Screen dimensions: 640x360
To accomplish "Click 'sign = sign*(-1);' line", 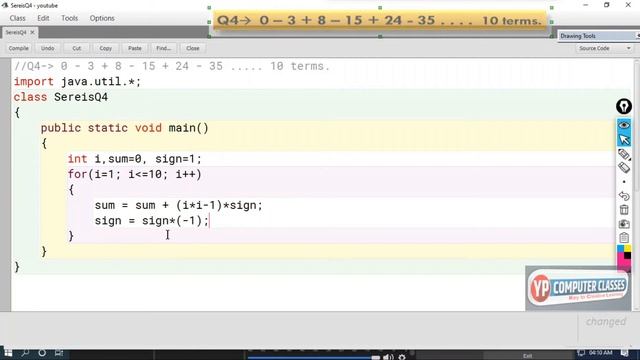I will (x=151, y=221).
